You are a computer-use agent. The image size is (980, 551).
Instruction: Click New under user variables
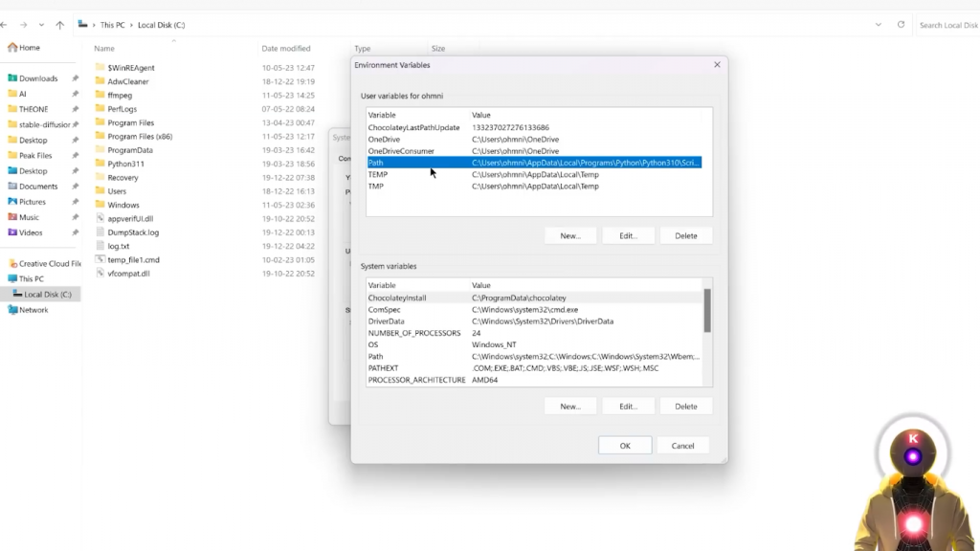(x=570, y=235)
